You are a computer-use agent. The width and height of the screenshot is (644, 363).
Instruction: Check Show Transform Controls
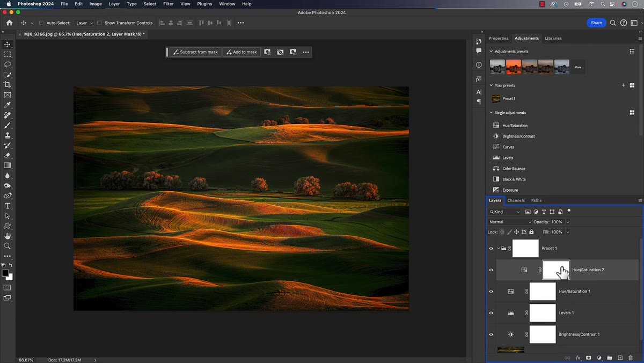coord(99,23)
